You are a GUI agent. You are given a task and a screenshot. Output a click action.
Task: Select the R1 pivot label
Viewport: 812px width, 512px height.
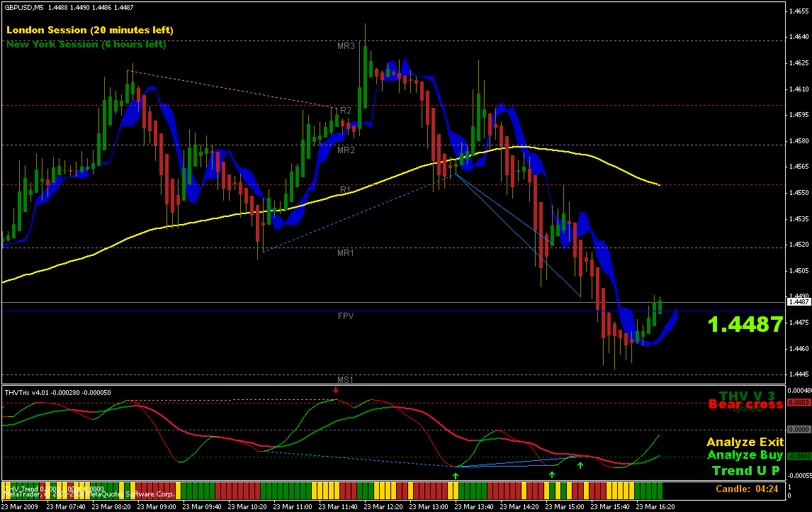345,189
